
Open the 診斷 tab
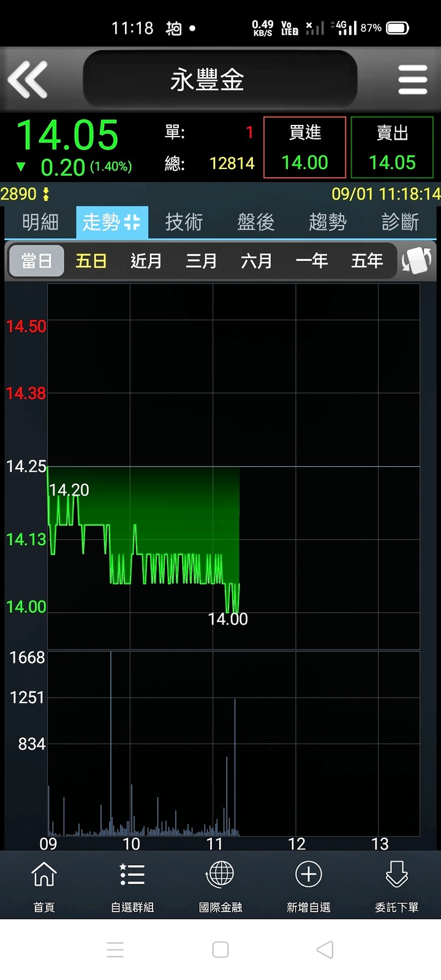pos(400,222)
